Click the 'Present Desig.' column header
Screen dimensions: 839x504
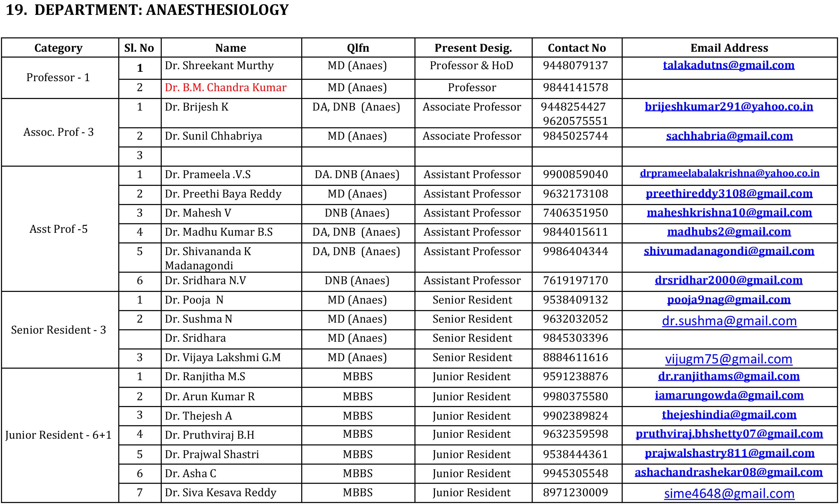click(473, 48)
